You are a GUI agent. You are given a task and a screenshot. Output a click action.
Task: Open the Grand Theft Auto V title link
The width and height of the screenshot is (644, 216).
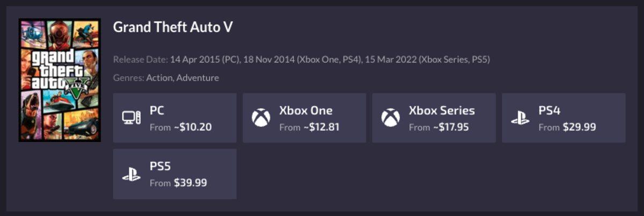coord(173,27)
